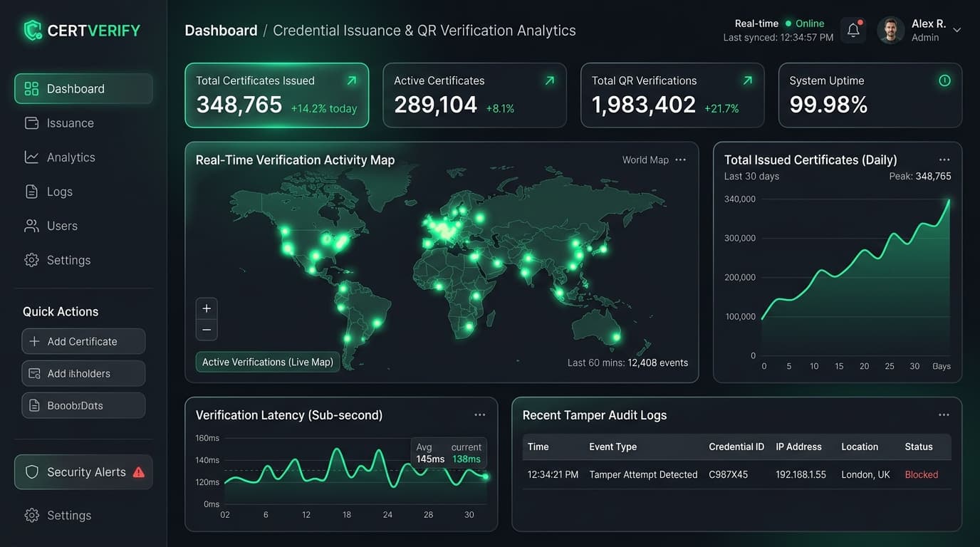Click the 12,408 events count
Screen dimensions: 980x547
[657, 363]
